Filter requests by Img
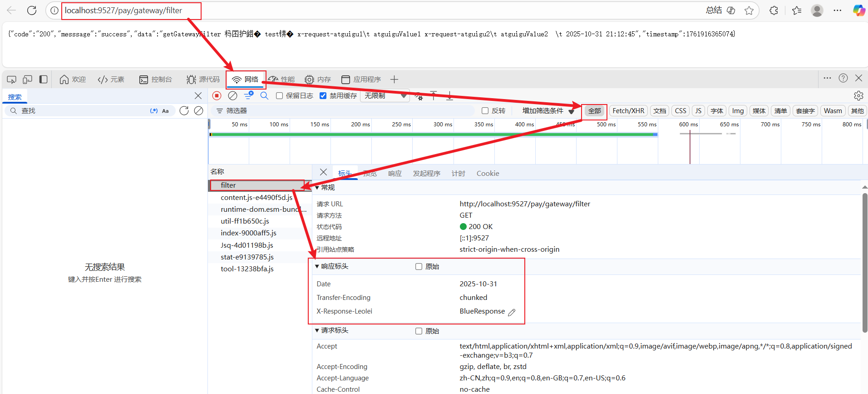The image size is (868, 394). [738, 111]
